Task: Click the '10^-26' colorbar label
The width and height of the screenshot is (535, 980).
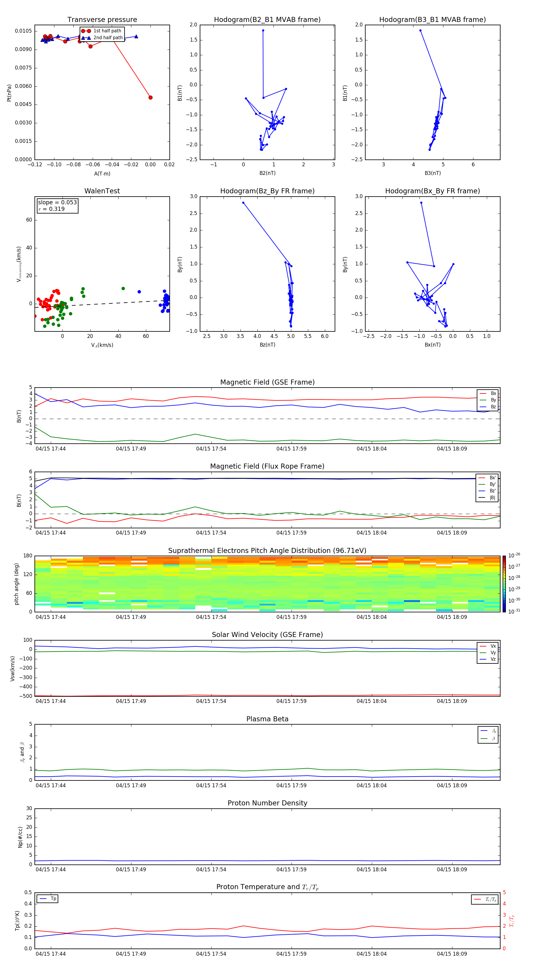Action: coord(514,556)
